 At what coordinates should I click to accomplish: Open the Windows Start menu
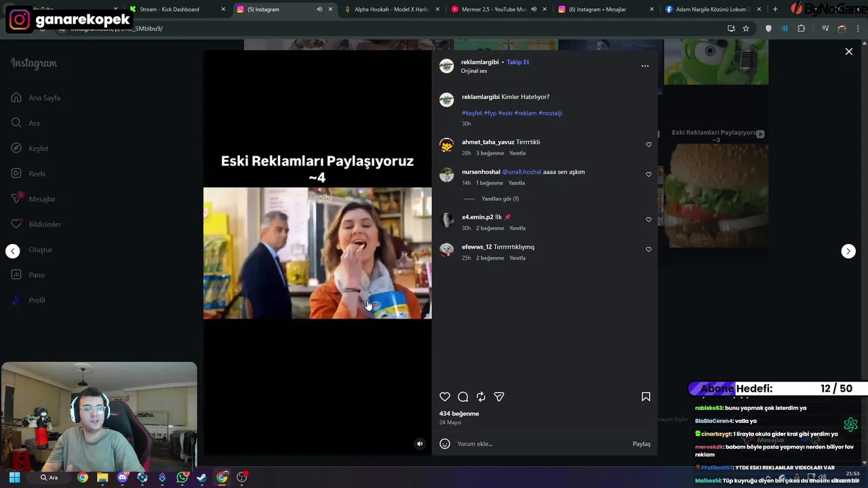14,478
